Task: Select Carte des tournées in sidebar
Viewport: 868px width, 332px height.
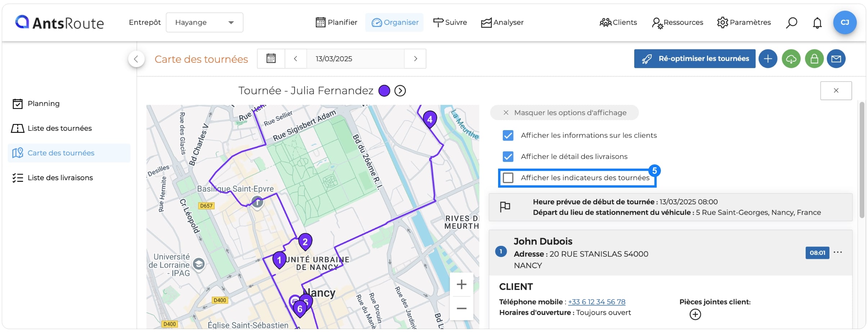Action: click(69, 153)
